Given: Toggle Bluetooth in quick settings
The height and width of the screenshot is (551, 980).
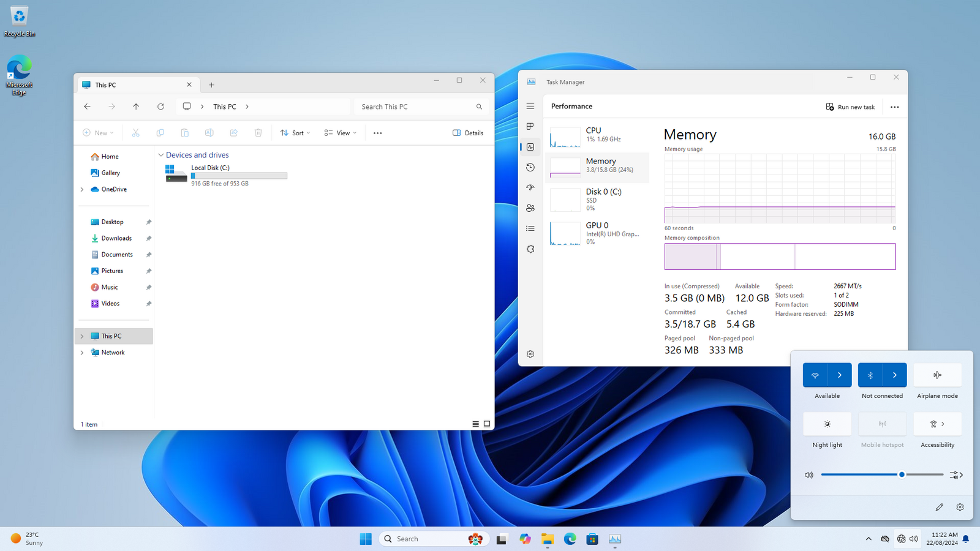Looking at the screenshot, I should [x=870, y=375].
